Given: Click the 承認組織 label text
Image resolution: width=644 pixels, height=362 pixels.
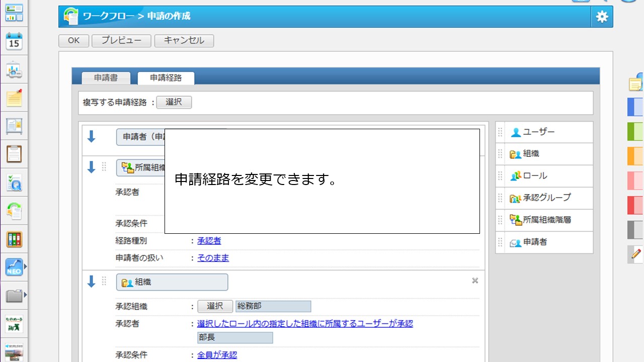Looking at the screenshot, I should pyautogui.click(x=131, y=306).
